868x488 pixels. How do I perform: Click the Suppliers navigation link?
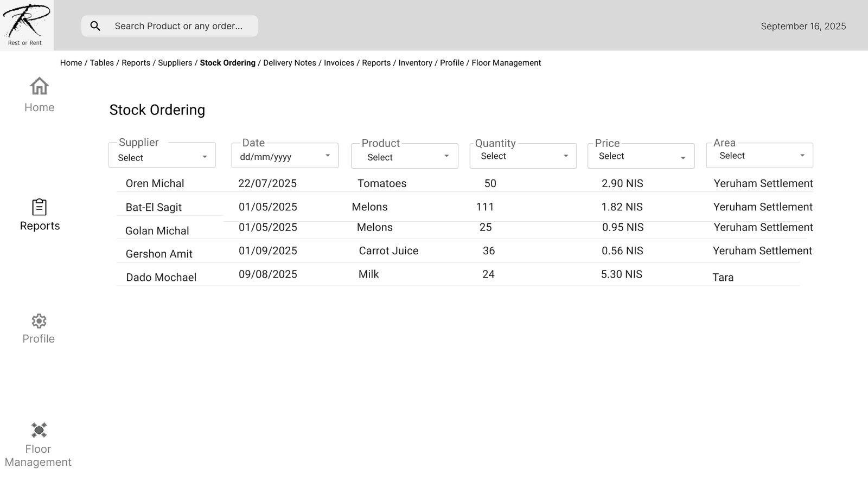(x=175, y=63)
